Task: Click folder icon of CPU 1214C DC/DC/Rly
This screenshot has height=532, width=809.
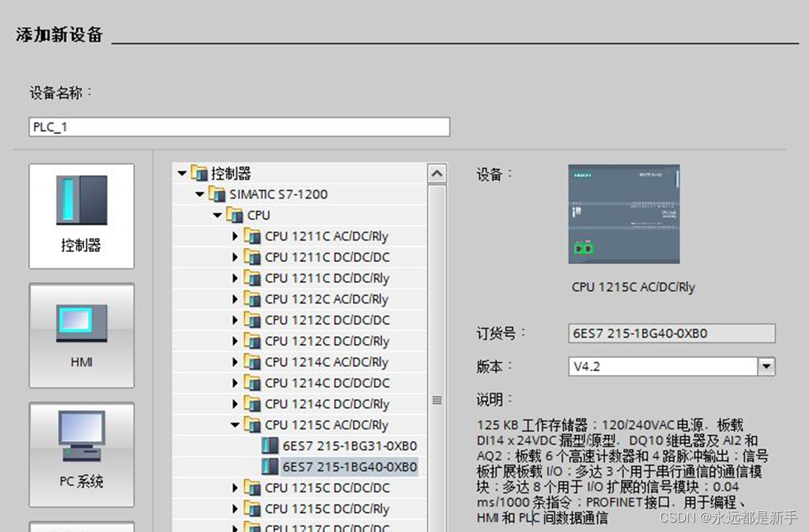Action: 252,404
